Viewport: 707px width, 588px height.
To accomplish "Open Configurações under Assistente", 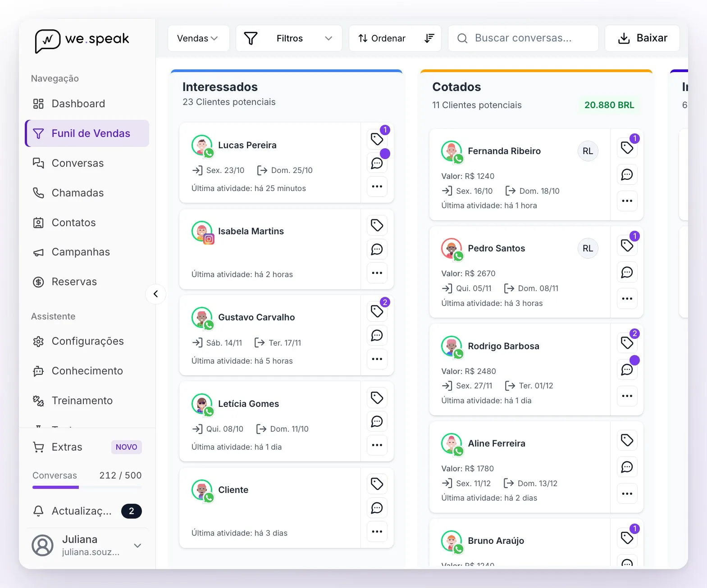I will pyautogui.click(x=87, y=341).
